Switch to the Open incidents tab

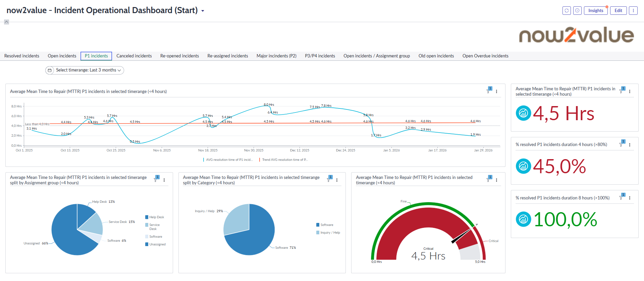coord(62,56)
